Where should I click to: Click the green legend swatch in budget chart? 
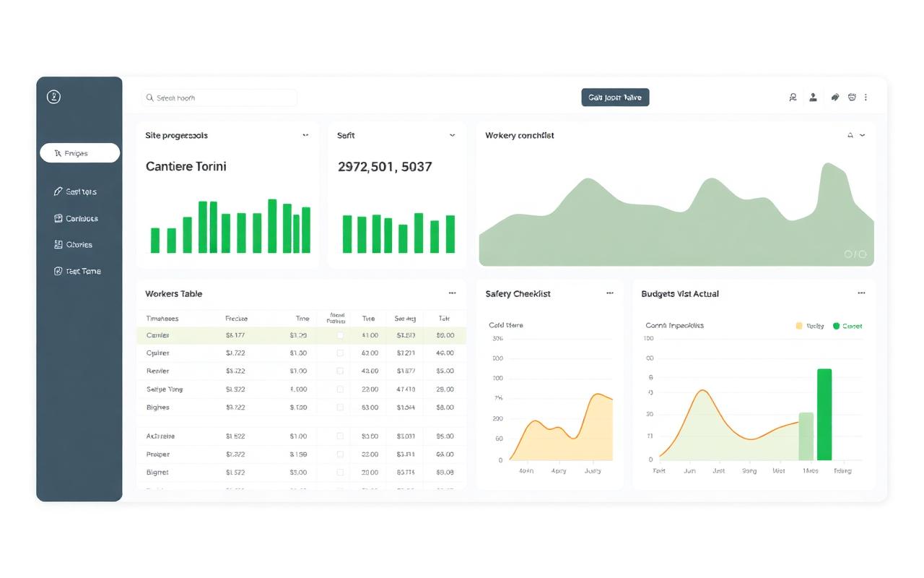click(x=837, y=326)
